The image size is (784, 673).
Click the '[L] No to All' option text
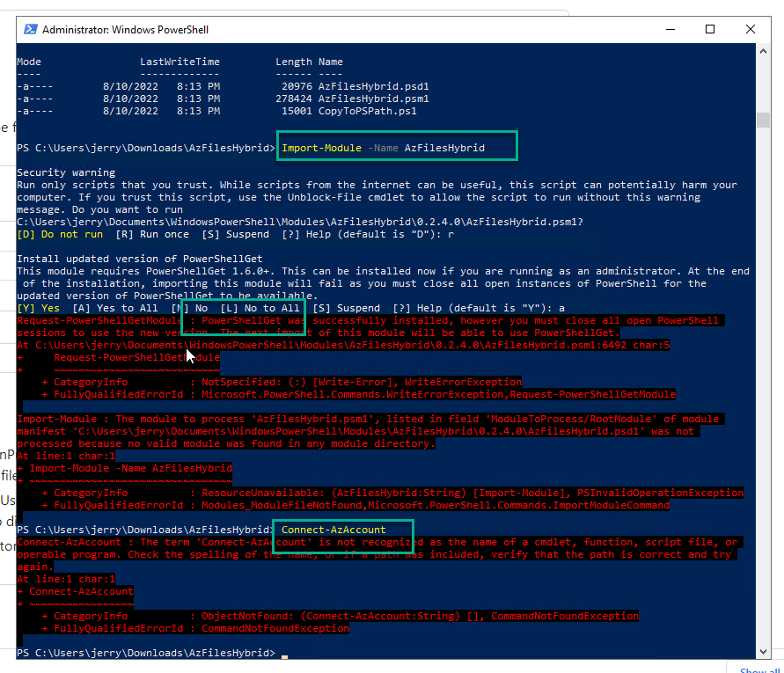tap(260, 308)
